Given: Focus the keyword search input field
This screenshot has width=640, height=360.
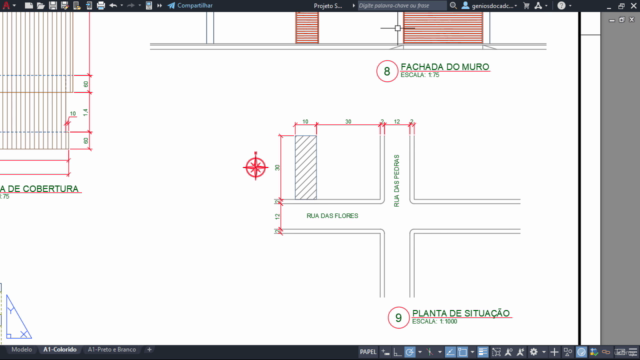Looking at the screenshot, I should click(402, 5).
